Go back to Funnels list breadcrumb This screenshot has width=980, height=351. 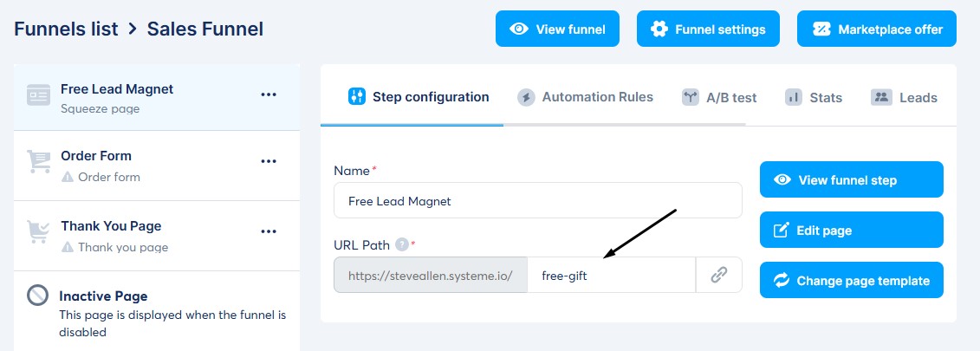point(66,29)
